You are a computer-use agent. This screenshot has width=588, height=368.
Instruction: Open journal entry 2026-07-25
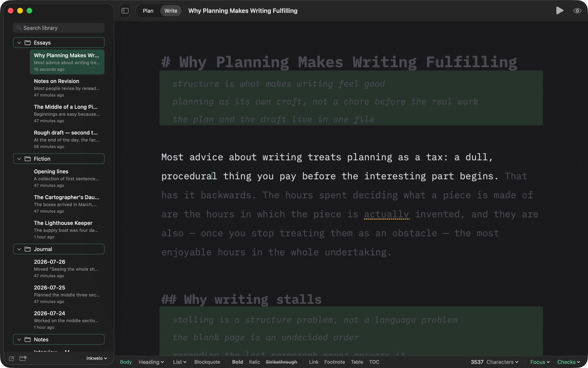tap(67, 294)
